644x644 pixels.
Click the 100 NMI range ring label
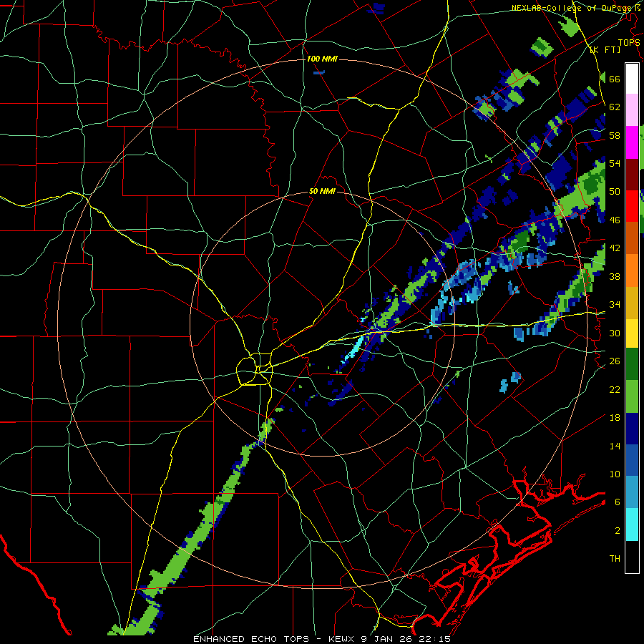322,59
